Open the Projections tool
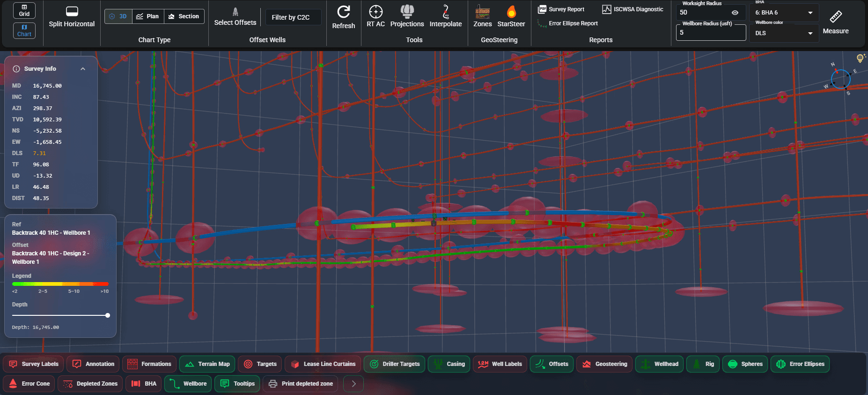Viewport: 868px width, 395px height. tap(407, 17)
